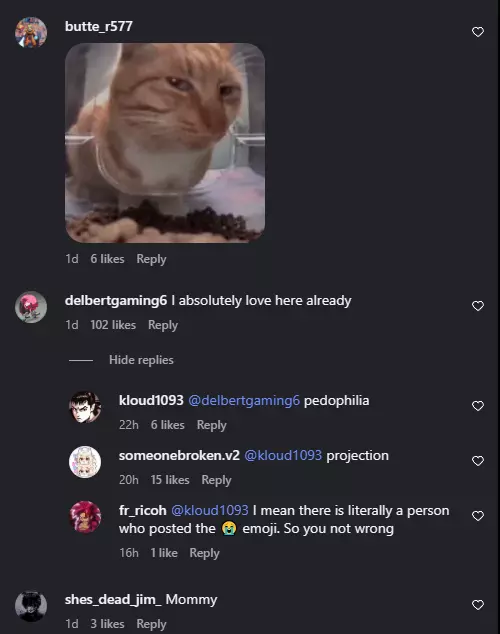This screenshot has width=500, height=634.
Task: Tap heart on kloud1093's reply
Action: click(478, 406)
